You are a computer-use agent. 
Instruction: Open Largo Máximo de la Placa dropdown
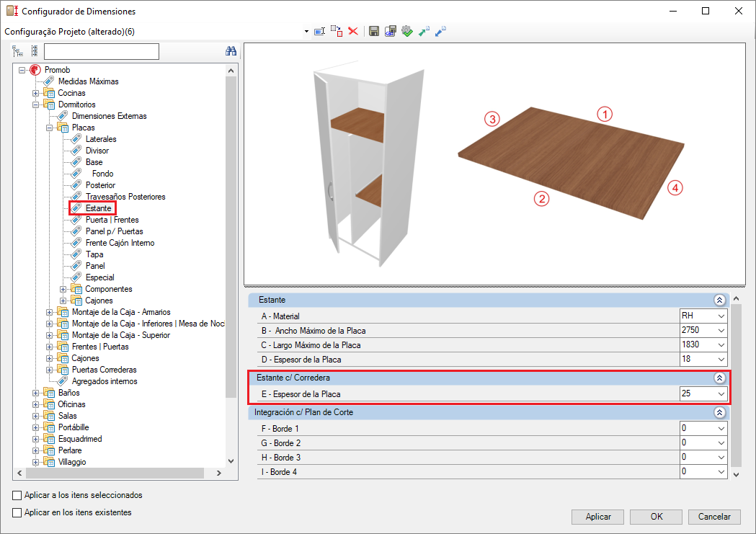(x=721, y=345)
